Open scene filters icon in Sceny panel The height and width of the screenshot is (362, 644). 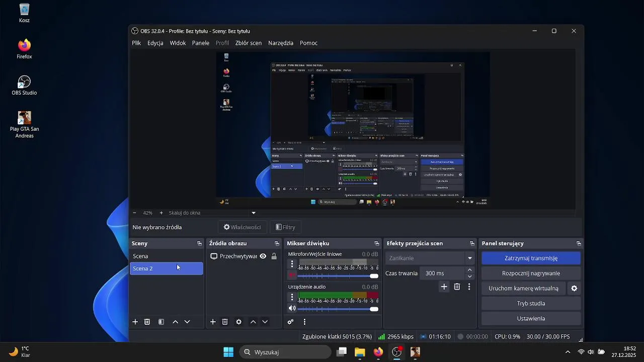click(x=161, y=322)
